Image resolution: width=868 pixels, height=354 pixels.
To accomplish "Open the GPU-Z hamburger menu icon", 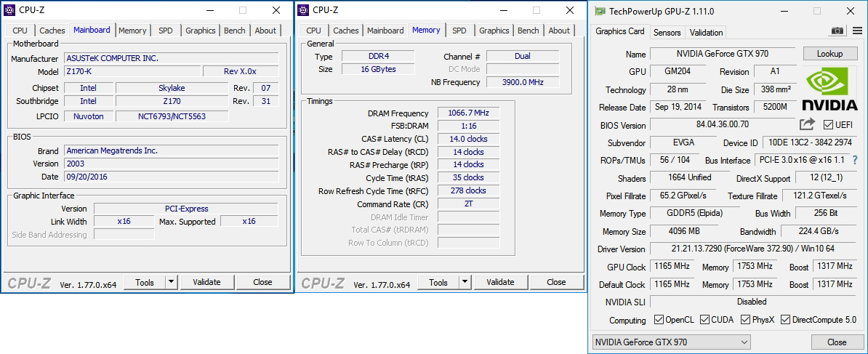I will 857,31.
